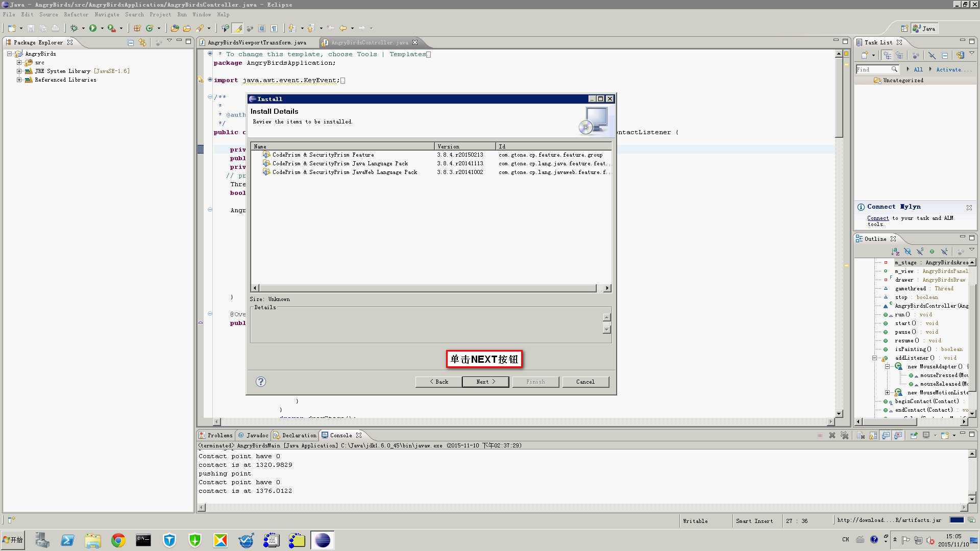Open Task List view menu triangle

pyautogui.click(x=972, y=53)
